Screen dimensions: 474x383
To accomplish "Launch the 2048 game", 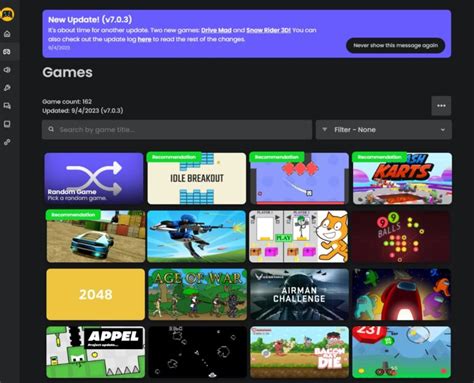I will point(96,294).
